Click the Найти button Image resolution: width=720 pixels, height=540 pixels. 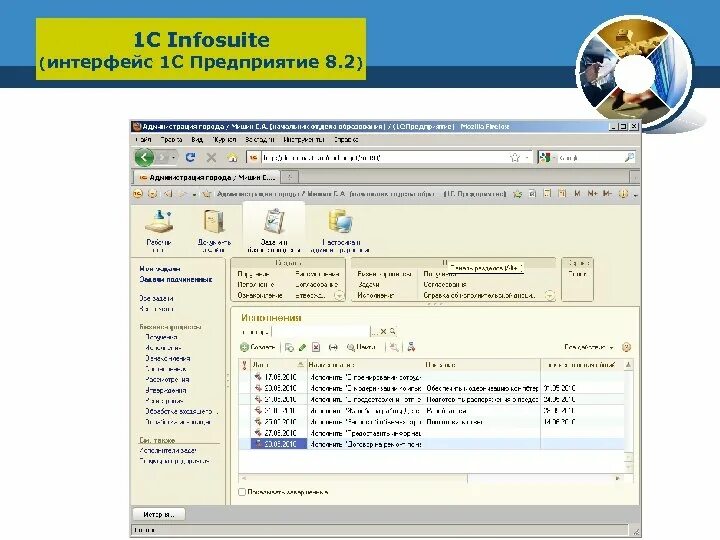pyautogui.click(x=361, y=347)
